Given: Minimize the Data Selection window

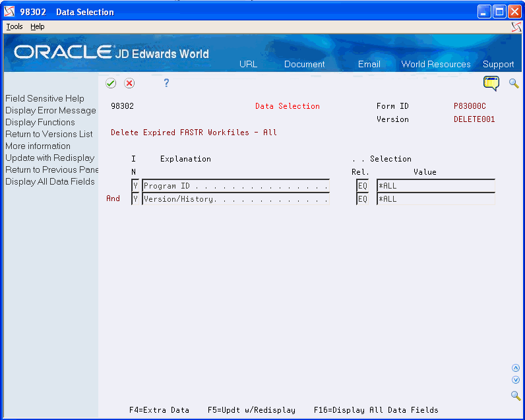Looking at the screenshot, I should [x=484, y=12].
